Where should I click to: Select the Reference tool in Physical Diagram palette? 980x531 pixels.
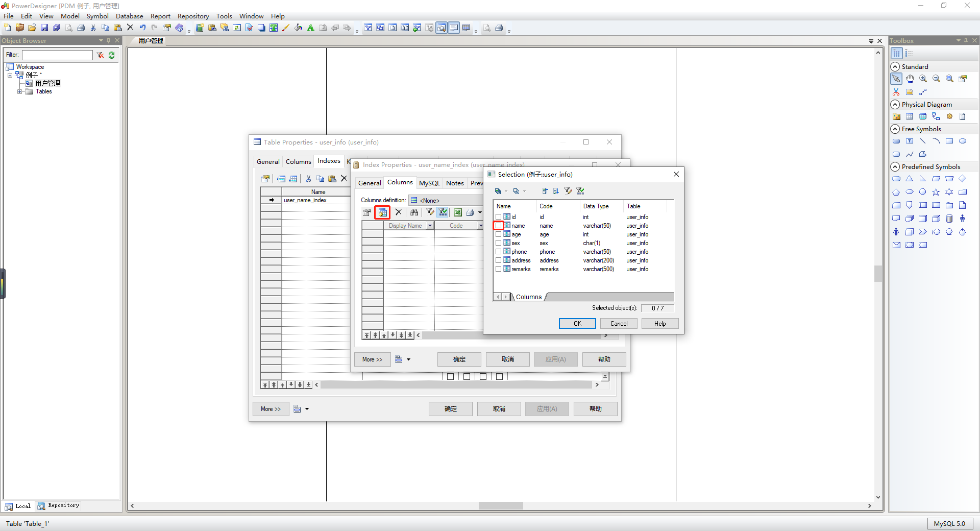[936, 116]
